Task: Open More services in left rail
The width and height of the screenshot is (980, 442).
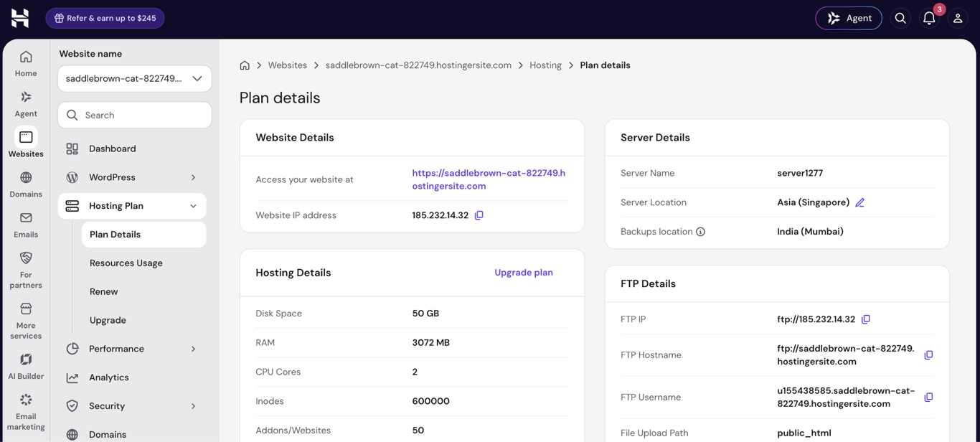Action: [26, 321]
